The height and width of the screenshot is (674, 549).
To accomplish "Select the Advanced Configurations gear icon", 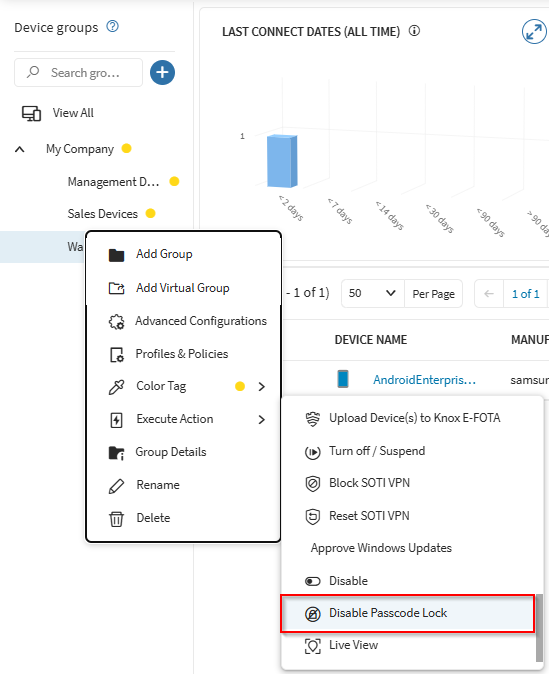I will pos(116,322).
